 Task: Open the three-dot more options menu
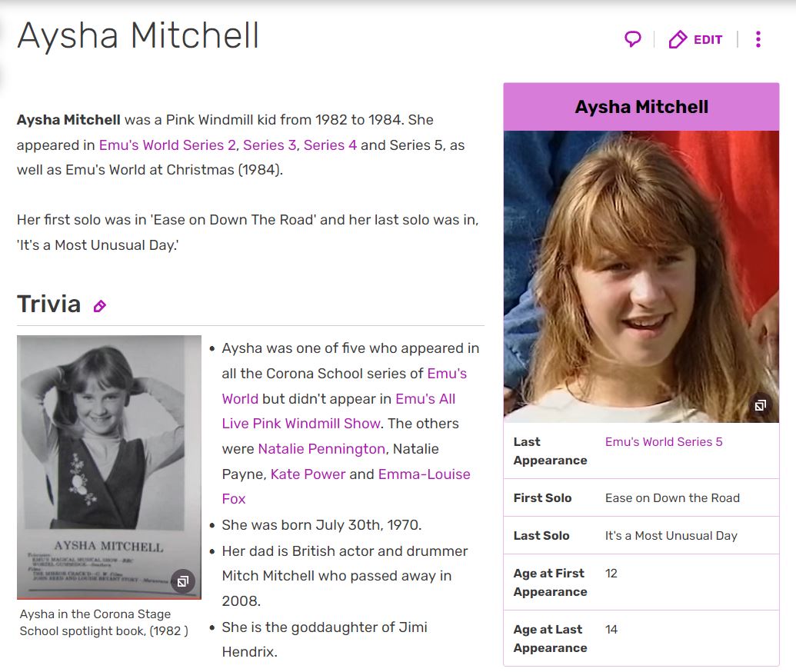click(758, 39)
